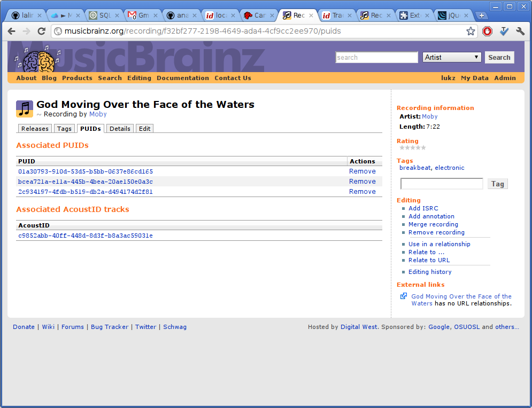Click the electronic tag link
The height and width of the screenshot is (408, 532).
(450, 168)
